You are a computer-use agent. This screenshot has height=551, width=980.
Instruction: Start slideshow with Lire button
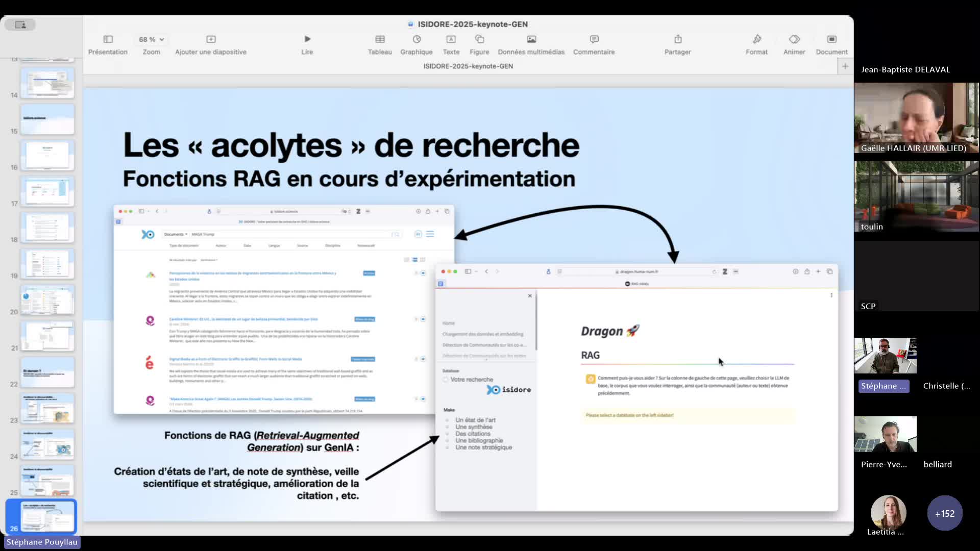pos(307,45)
